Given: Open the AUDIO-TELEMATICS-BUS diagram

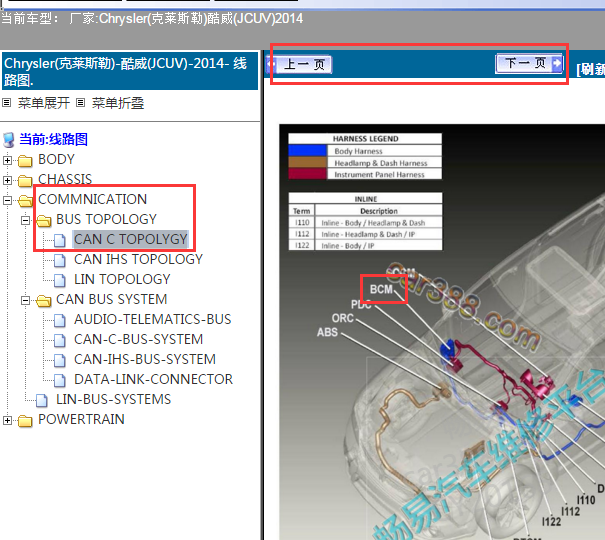Looking at the screenshot, I should [152, 320].
